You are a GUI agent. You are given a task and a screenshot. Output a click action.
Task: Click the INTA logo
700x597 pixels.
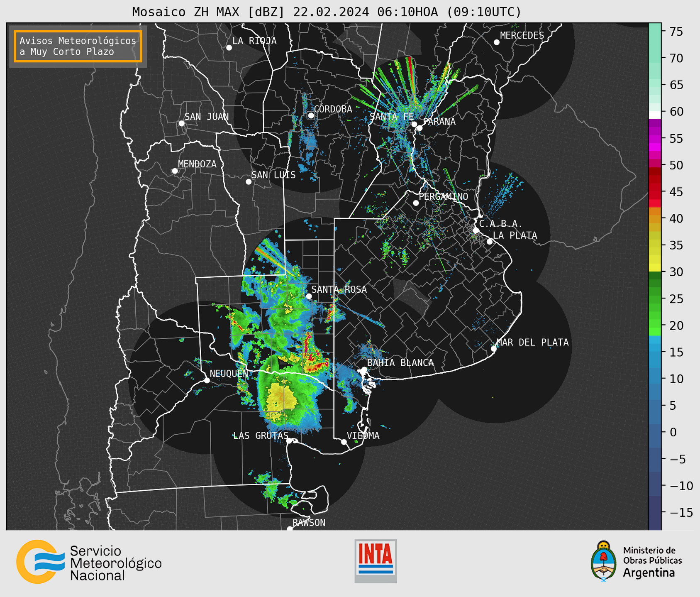376,561
